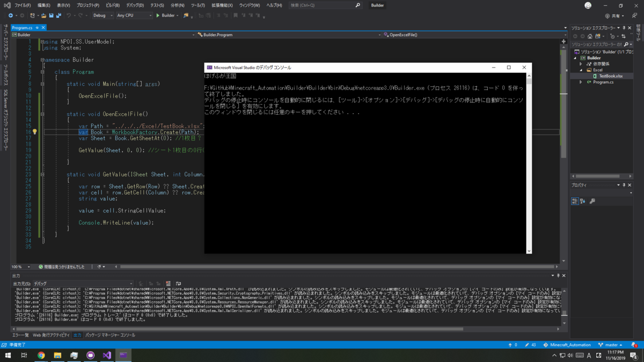The width and height of the screenshot is (644, 362).
Task: Start debugging with the green Builder play button
Action: click(x=165, y=16)
